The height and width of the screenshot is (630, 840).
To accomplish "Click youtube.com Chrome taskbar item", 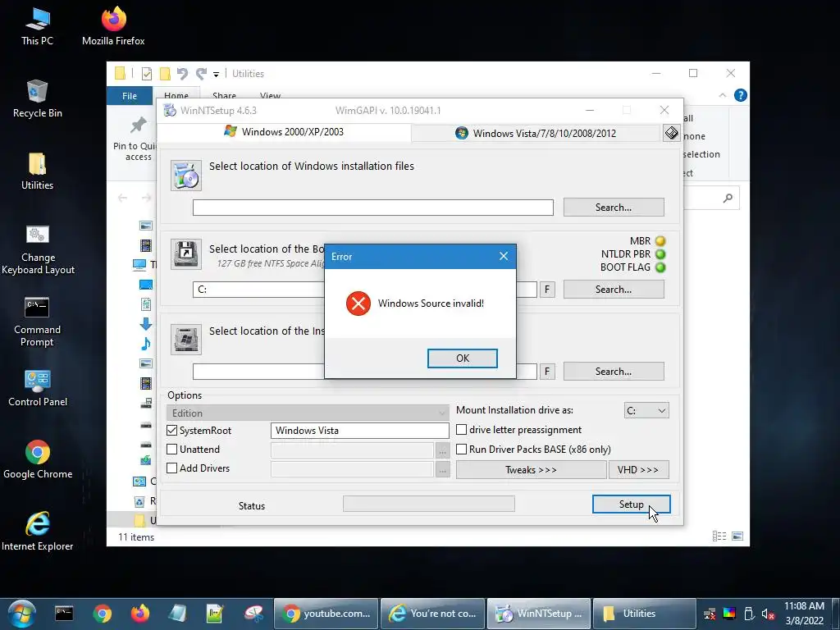I will pos(326,614).
